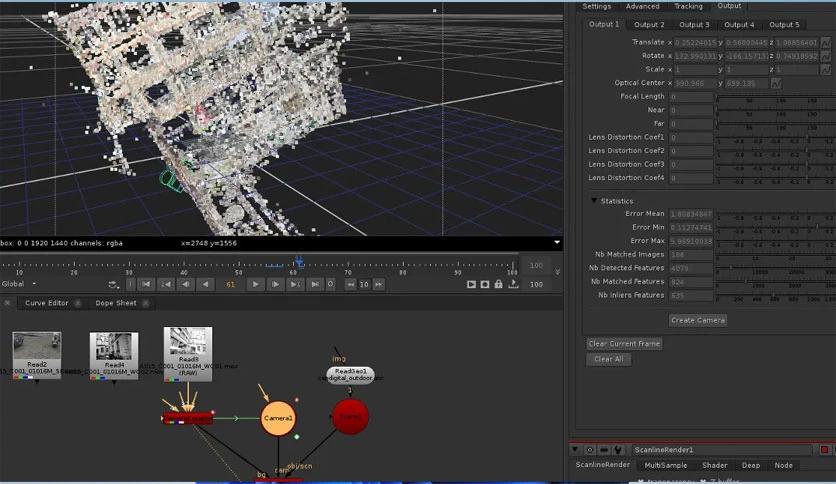Select the Output 3 sub-tab
The height and width of the screenshot is (484, 836).
click(694, 25)
